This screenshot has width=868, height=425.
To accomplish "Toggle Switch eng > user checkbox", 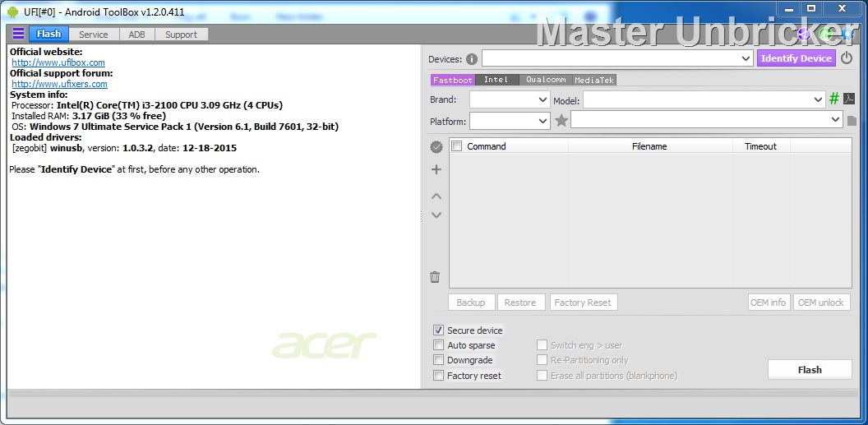I will point(542,345).
